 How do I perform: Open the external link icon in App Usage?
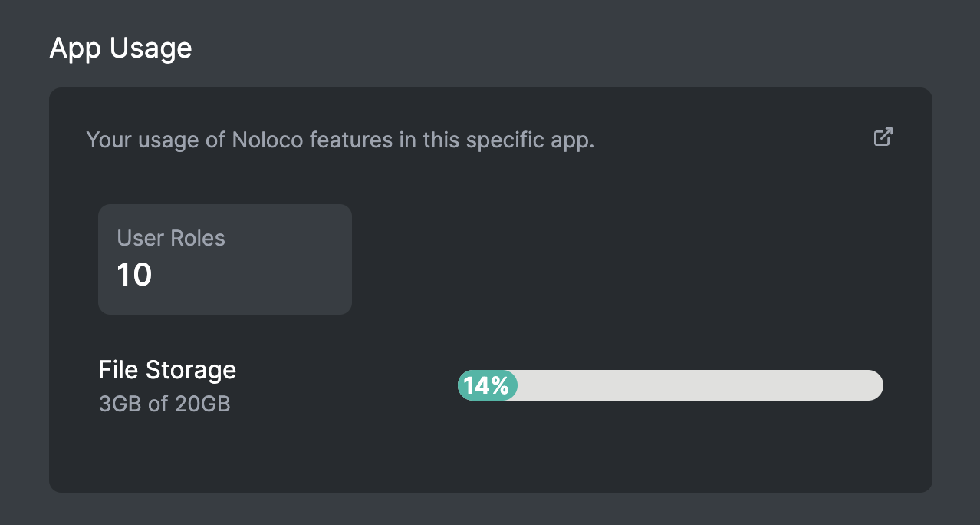(x=883, y=137)
